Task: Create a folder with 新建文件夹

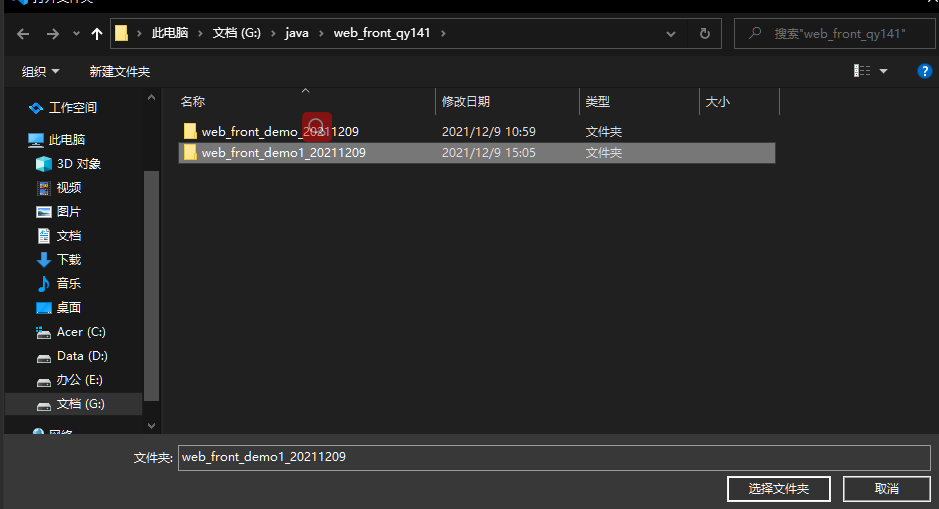Action: pyautogui.click(x=119, y=72)
